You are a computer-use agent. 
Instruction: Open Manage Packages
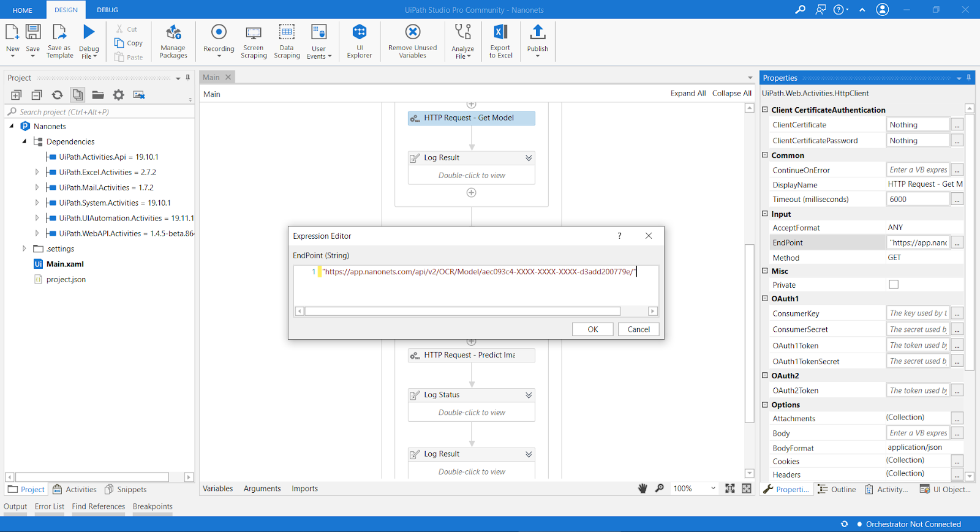(x=173, y=42)
